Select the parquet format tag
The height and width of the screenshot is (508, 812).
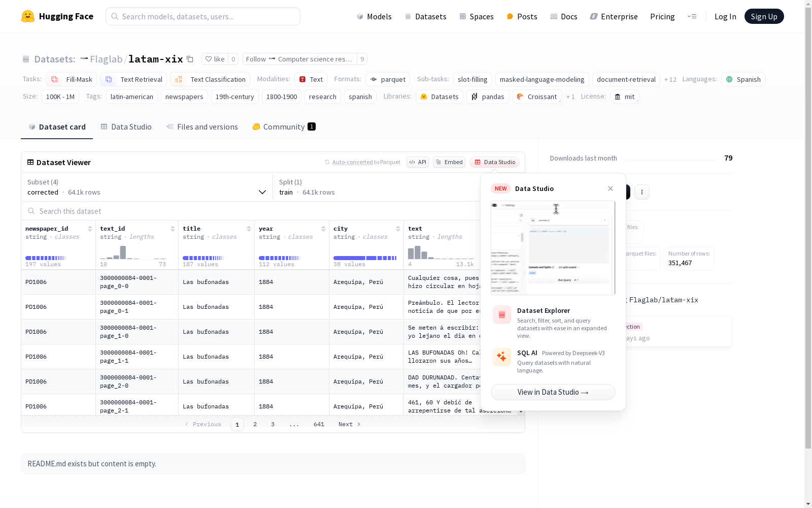tap(388, 79)
